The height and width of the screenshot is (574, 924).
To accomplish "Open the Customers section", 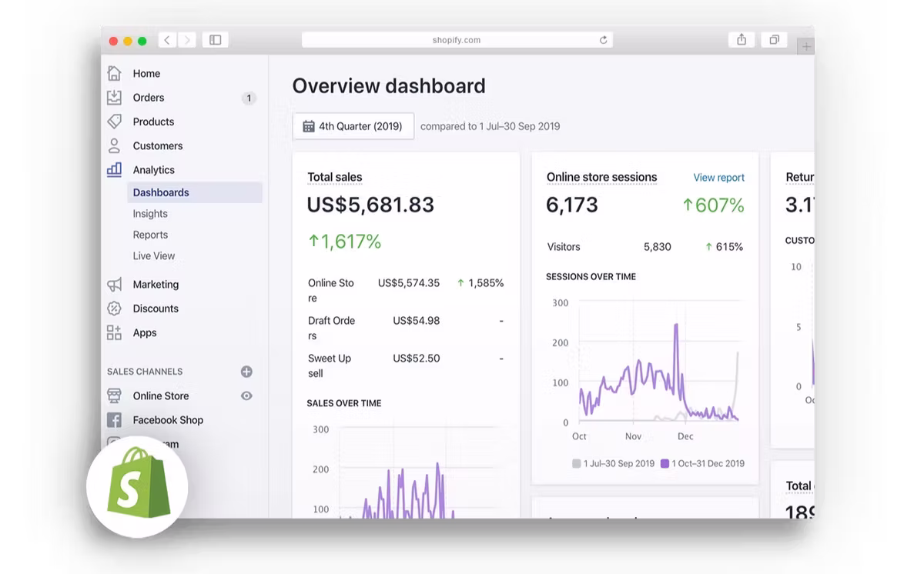I will tap(158, 145).
